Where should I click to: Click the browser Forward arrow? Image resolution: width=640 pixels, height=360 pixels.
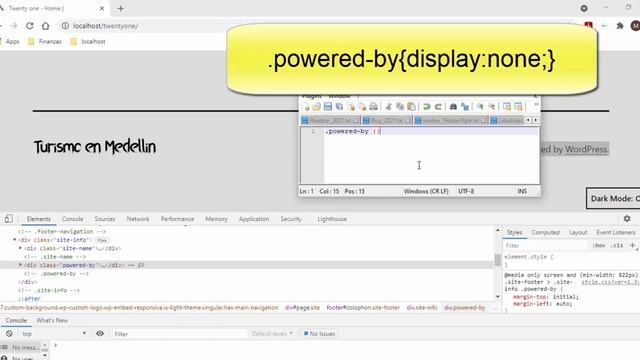click(14, 26)
